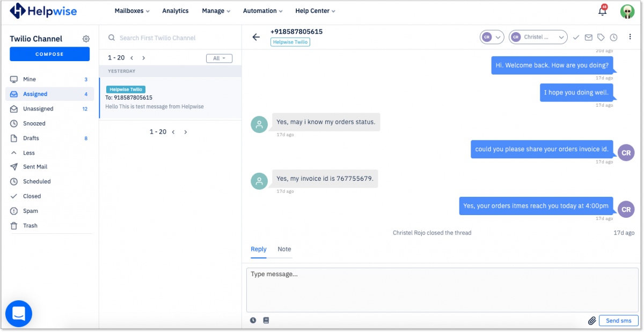
Task: Mark conversation unread via the envelope icon
Action: pyautogui.click(x=589, y=37)
